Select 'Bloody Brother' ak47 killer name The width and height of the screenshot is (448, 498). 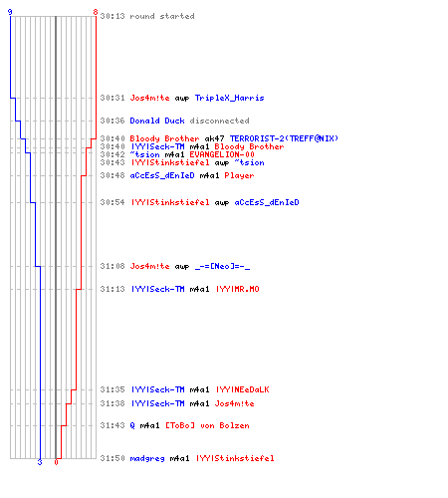[164, 138]
